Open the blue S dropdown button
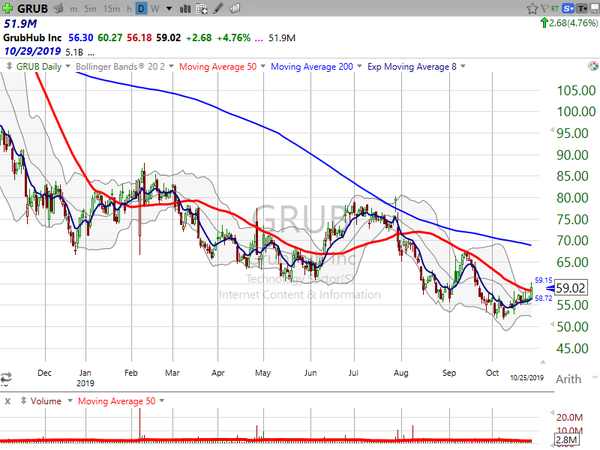The height and width of the screenshot is (450, 600). [x=569, y=8]
